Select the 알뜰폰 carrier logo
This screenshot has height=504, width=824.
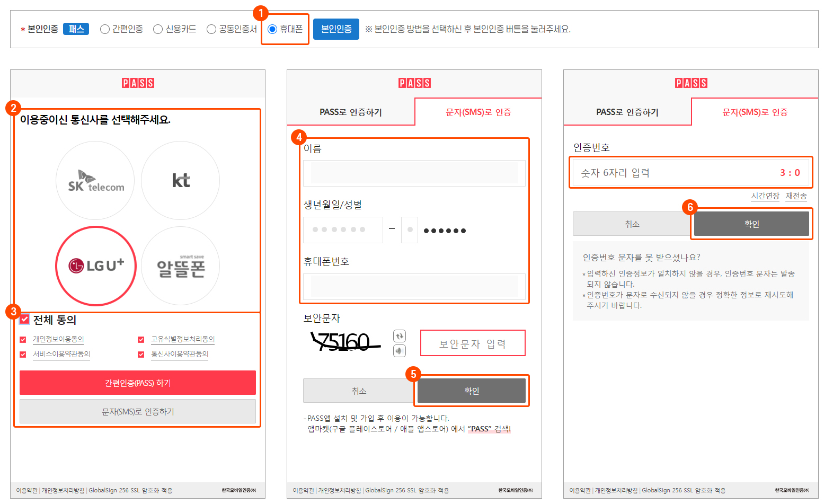pos(181,266)
